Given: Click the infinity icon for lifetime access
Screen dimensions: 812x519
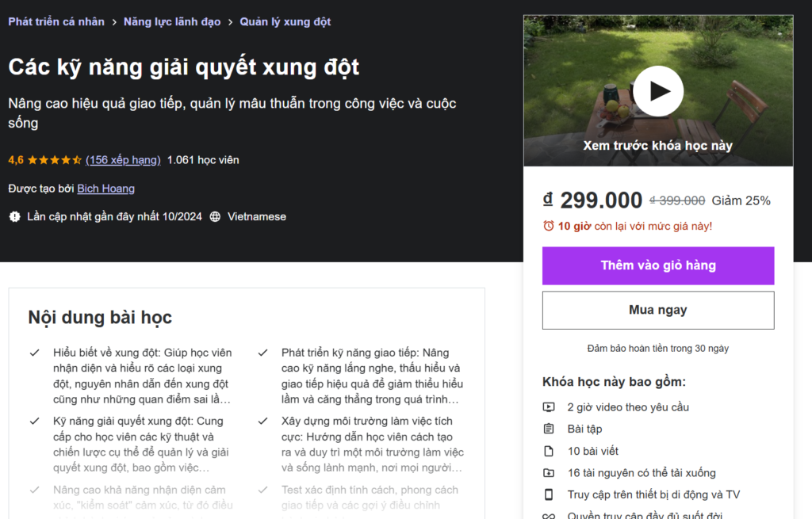Looking at the screenshot, I should coord(550,513).
